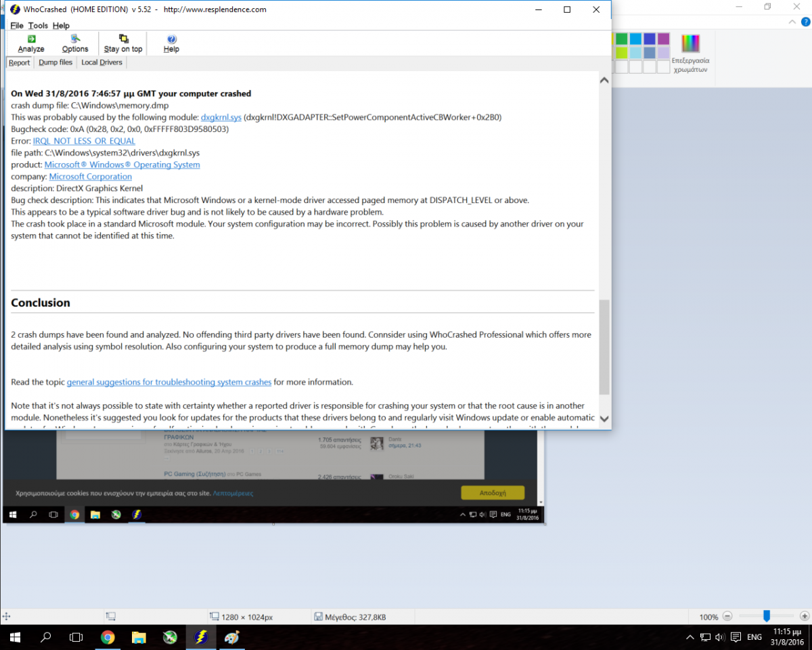Click the Paint zoom in plus button
812x650 pixels.
click(804, 616)
